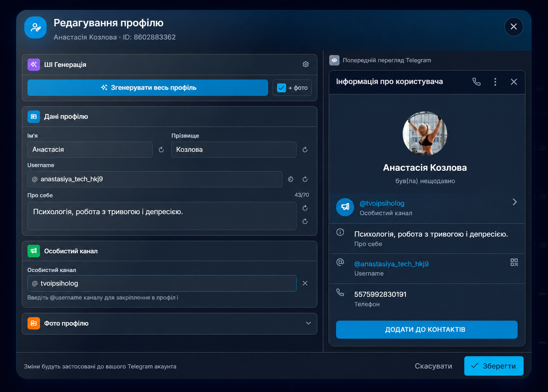Click upper regenerate icon beside bio
The image size is (548, 392).
point(305,208)
